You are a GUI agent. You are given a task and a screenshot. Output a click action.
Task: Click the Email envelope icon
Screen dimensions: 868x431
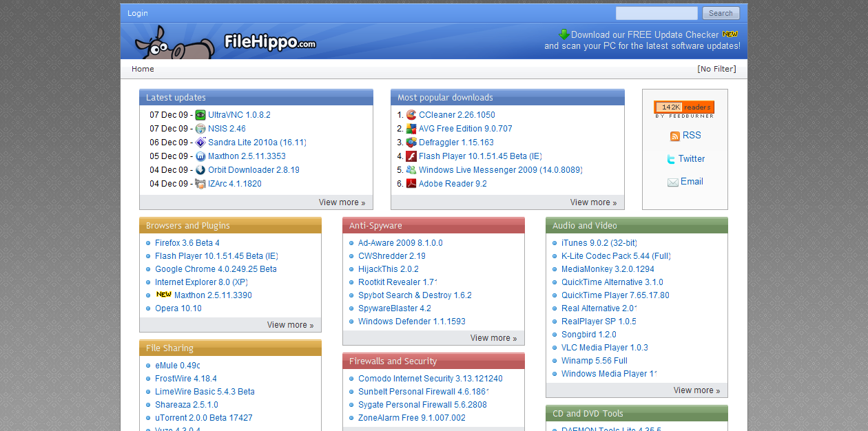(x=673, y=182)
